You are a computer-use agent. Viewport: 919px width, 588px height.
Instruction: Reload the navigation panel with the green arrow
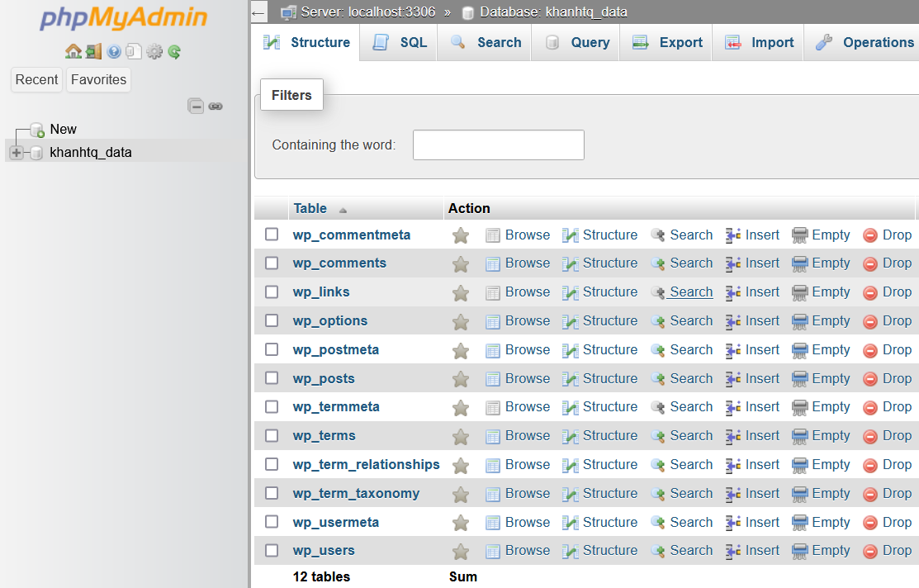coord(174,52)
